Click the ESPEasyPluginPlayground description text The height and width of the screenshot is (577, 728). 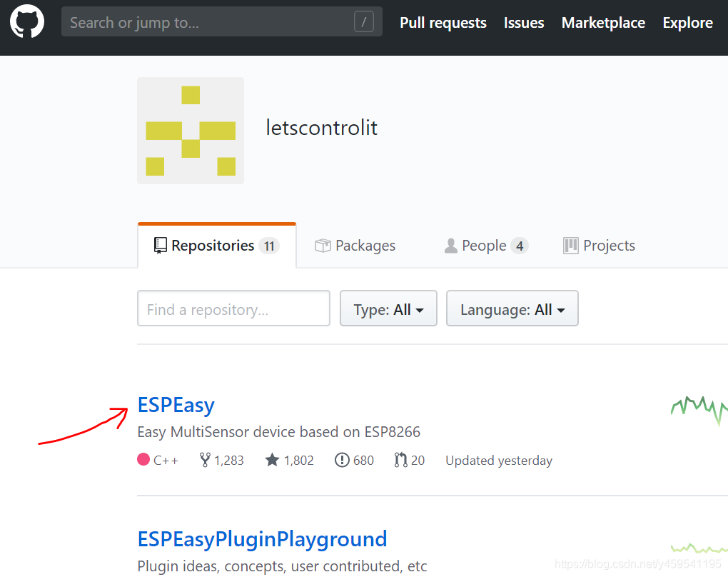pos(283,566)
